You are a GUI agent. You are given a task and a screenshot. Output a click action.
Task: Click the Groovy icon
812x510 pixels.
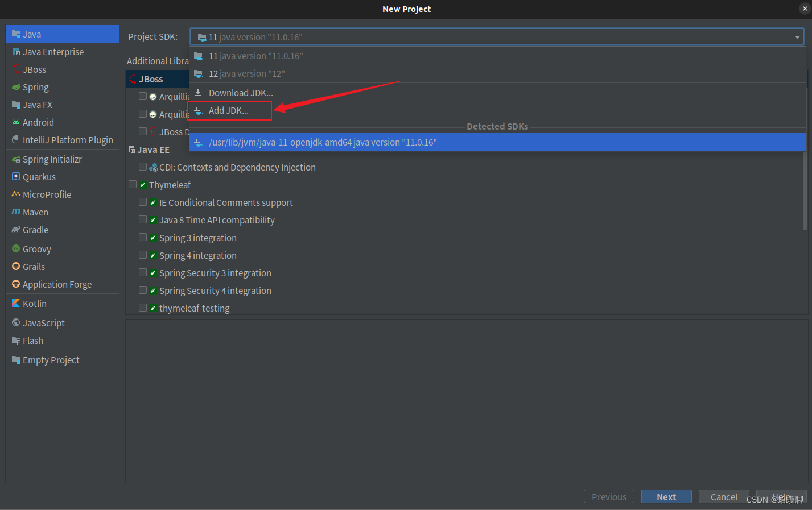(x=16, y=249)
